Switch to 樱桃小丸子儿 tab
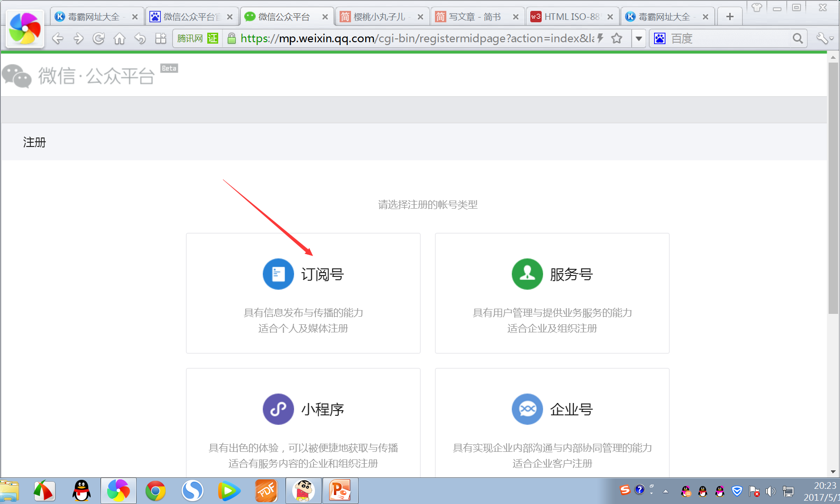Screen dimensions: 840x504 pos(379,17)
